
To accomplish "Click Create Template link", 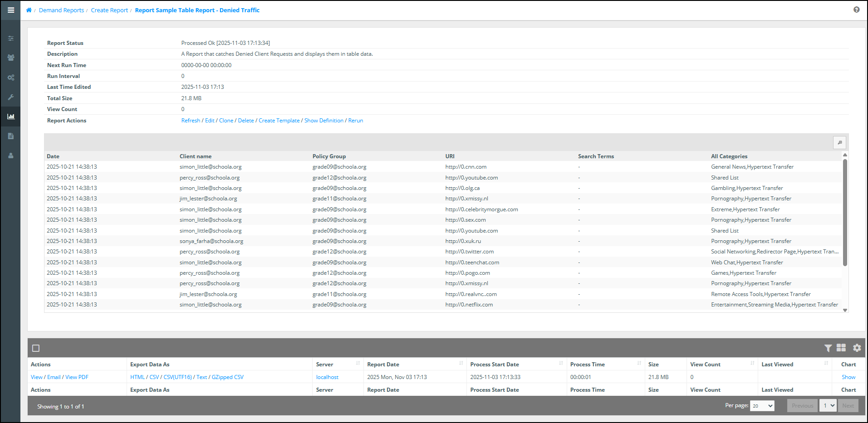I will pos(279,121).
